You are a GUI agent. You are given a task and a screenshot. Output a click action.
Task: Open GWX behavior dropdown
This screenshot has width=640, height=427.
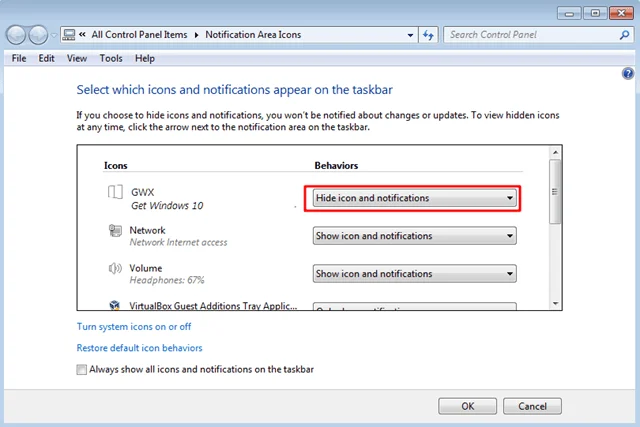click(414, 198)
